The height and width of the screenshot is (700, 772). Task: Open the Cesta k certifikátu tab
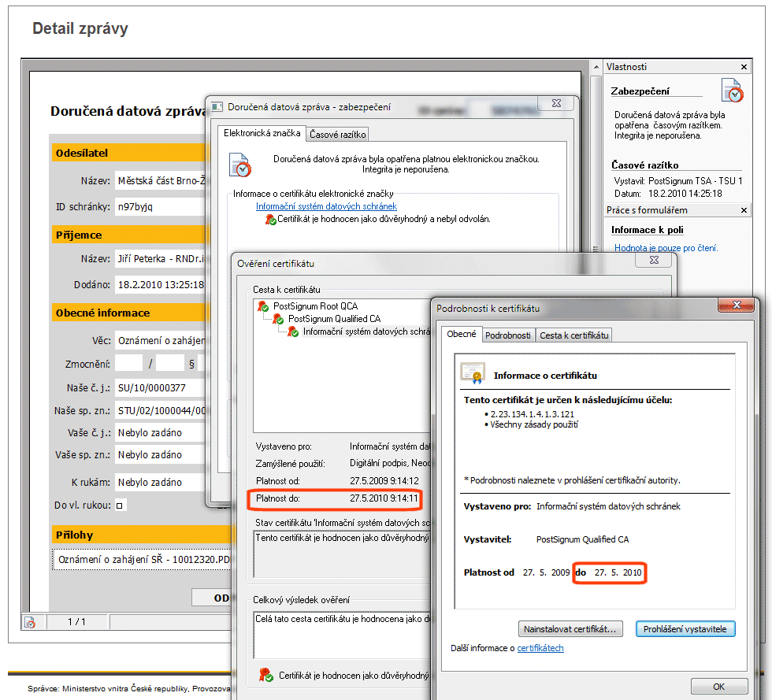[x=573, y=335]
